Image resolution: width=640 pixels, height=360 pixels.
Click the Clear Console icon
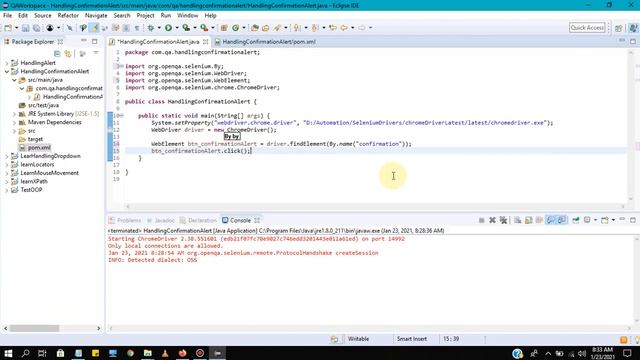click(x=518, y=220)
